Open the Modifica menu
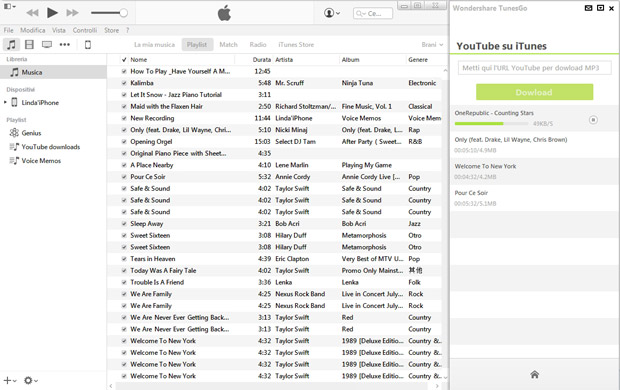 [32, 30]
